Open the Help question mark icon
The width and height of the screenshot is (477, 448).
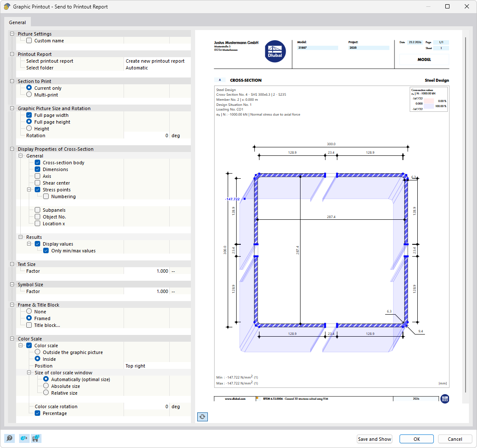coord(10,438)
